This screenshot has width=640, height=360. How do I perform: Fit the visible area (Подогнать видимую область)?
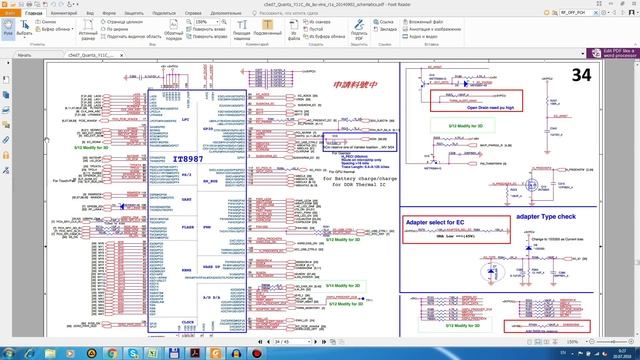(x=131, y=36)
